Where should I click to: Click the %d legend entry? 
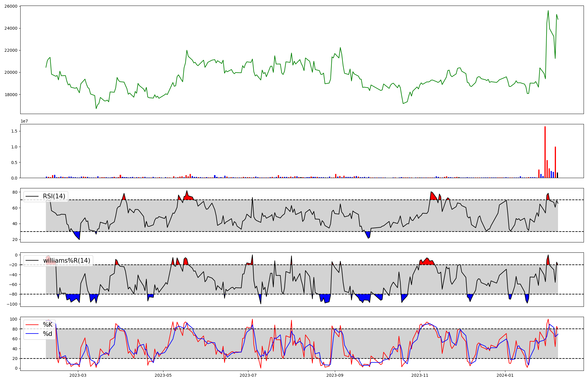click(x=48, y=334)
